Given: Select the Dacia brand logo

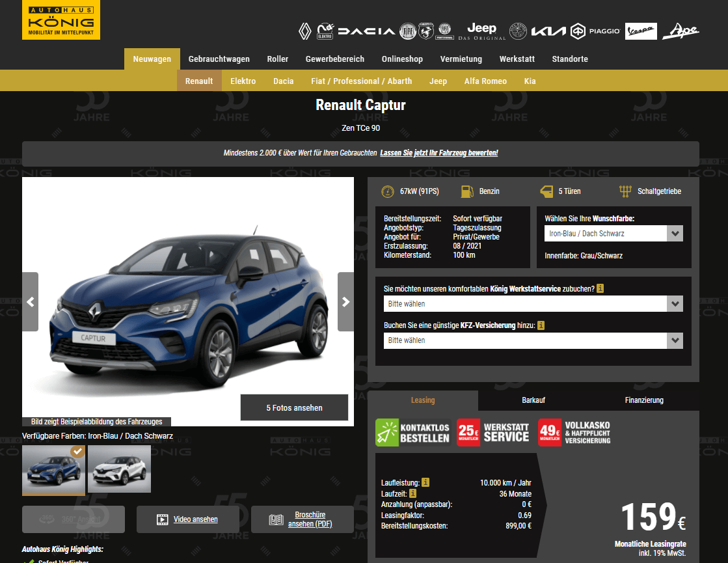Looking at the screenshot, I should (x=366, y=31).
